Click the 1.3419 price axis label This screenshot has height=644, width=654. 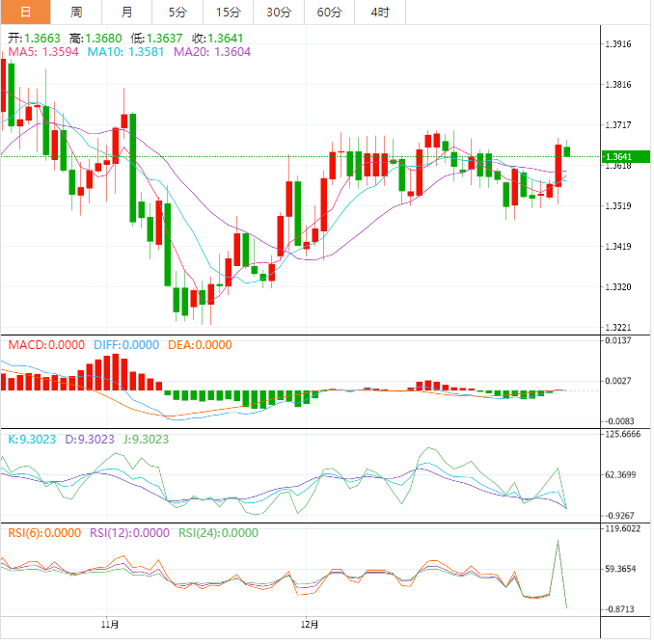(x=618, y=247)
